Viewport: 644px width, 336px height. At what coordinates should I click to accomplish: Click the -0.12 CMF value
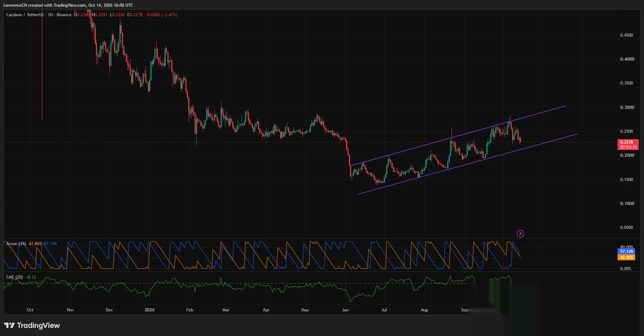click(x=31, y=277)
